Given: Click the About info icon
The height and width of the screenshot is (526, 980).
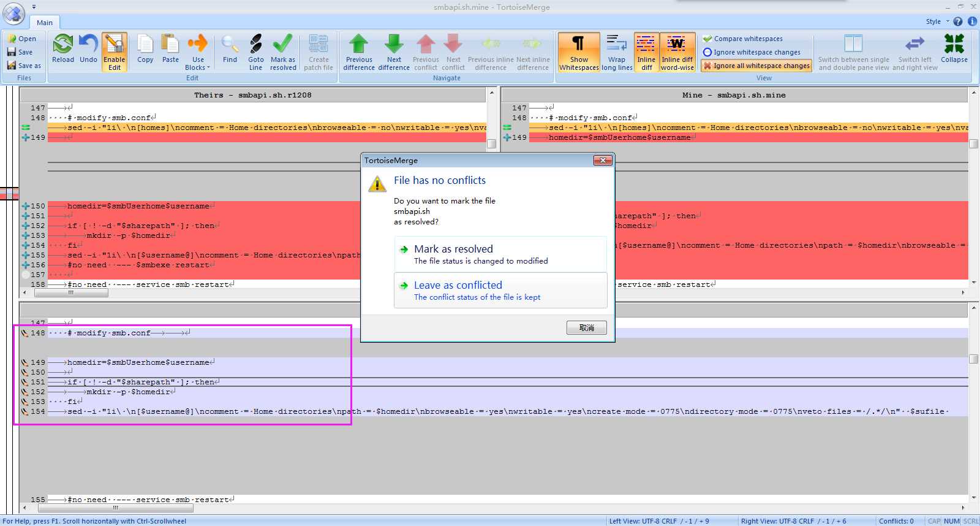Looking at the screenshot, I should 972,21.
